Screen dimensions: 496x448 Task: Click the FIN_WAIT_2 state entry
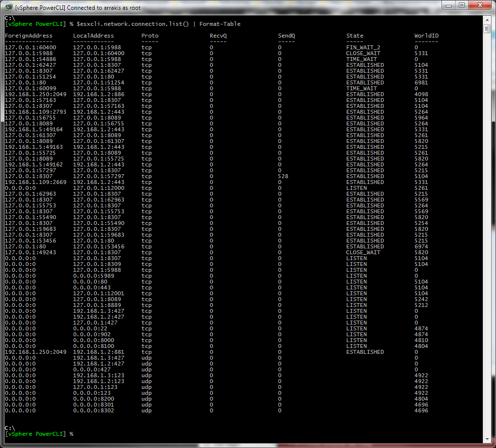click(x=363, y=47)
